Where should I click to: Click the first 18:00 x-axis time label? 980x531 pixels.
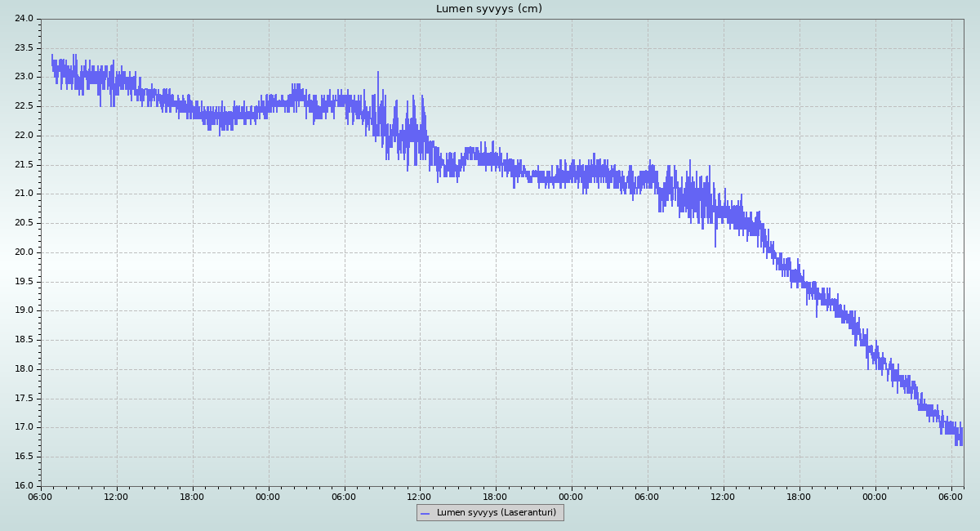(x=192, y=497)
